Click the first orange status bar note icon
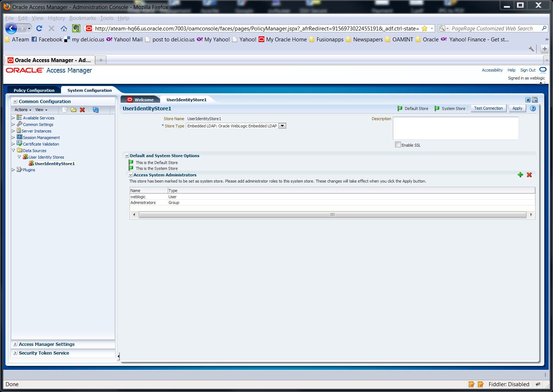Screen dimensions: 553x392 tap(472, 384)
